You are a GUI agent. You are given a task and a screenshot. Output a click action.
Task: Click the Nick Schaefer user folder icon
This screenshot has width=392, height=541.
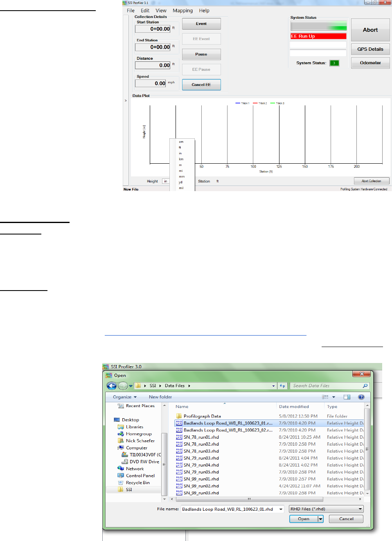coord(121,441)
